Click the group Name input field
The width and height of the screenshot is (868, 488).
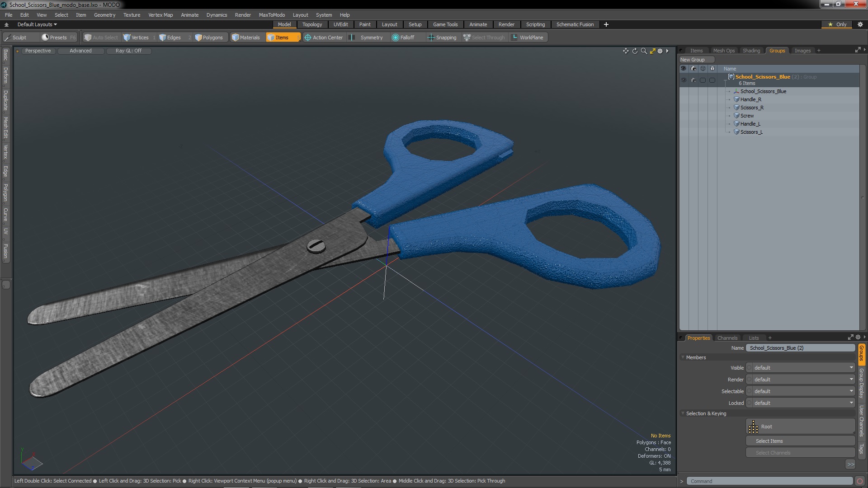[800, 348]
